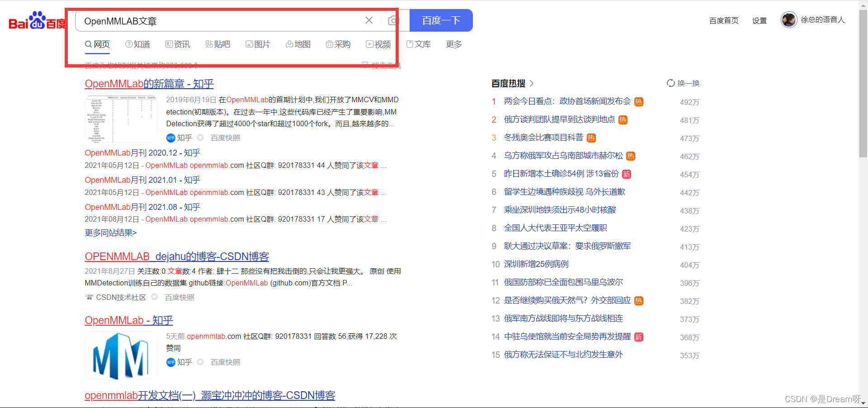Open OpenMMLab月刊 2021.01 - 知乎
The image size is (868, 408).
pyautogui.click(x=142, y=180)
